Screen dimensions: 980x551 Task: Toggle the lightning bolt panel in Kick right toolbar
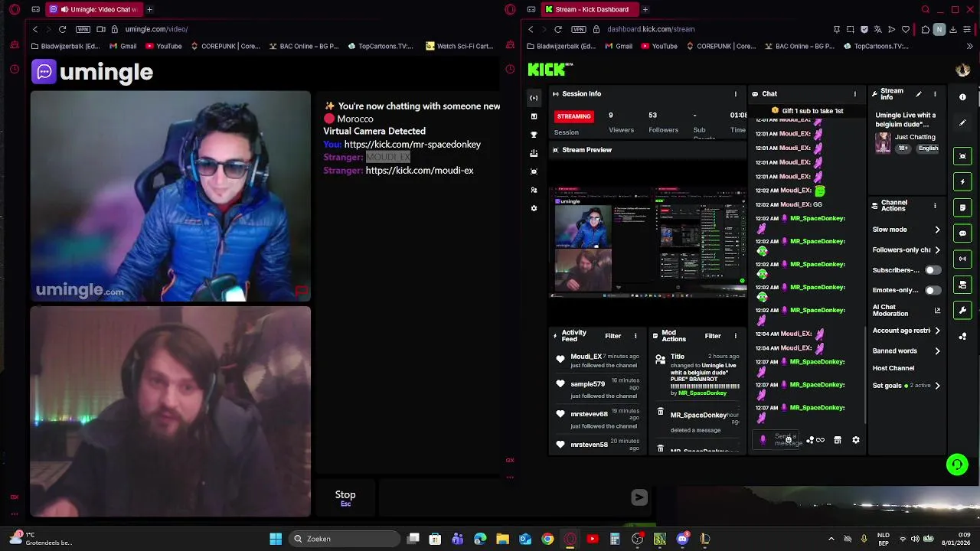point(962,181)
